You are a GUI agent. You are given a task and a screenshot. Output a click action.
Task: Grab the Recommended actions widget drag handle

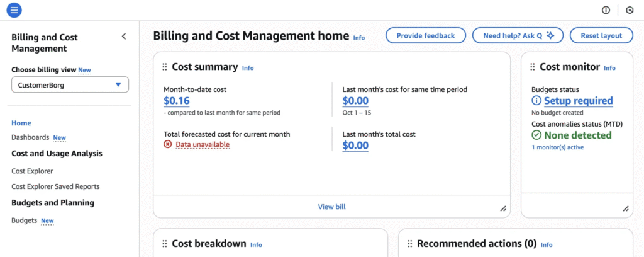(410, 244)
